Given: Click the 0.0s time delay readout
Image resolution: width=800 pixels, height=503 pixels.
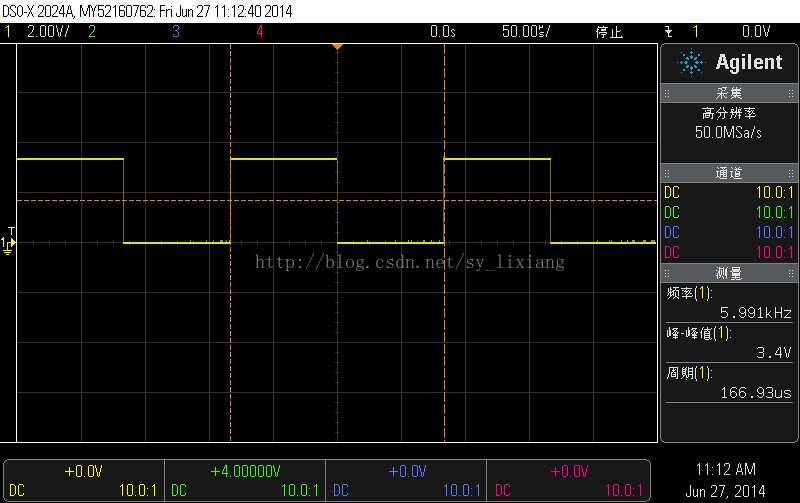Looking at the screenshot, I should click(x=442, y=32).
